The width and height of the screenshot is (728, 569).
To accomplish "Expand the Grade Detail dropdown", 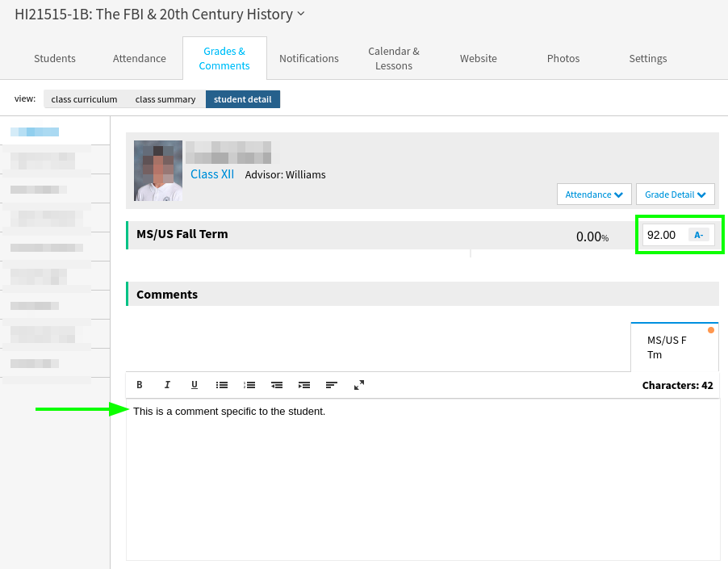I will point(675,195).
